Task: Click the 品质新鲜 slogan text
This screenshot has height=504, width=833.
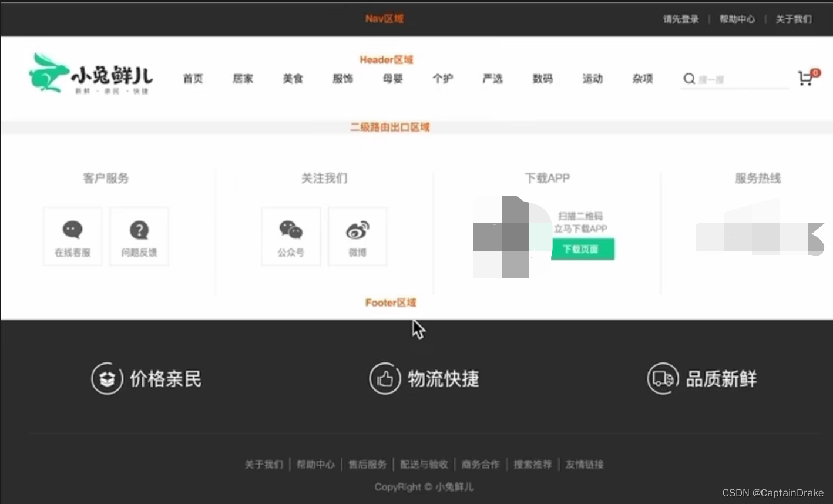Action: click(721, 379)
